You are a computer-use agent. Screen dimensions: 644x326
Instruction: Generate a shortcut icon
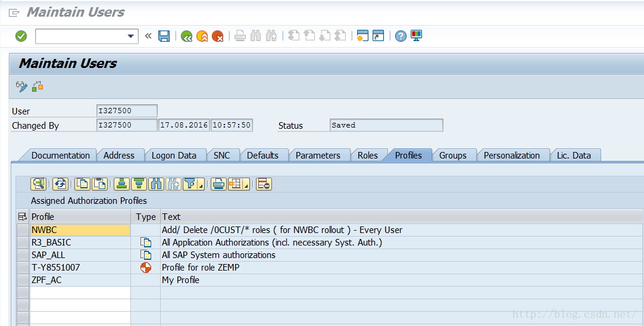378,36
